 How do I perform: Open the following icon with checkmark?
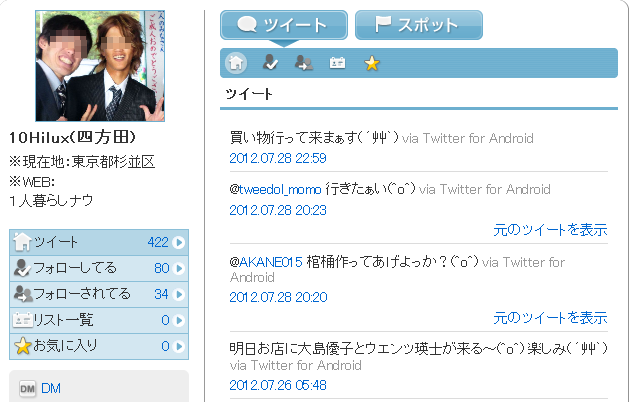pos(270,63)
